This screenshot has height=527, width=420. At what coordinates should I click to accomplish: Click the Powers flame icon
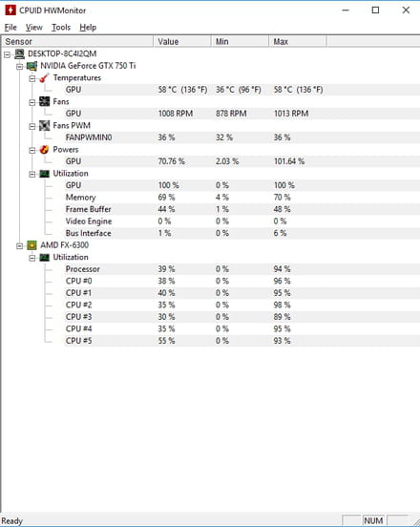pos(44,150)
